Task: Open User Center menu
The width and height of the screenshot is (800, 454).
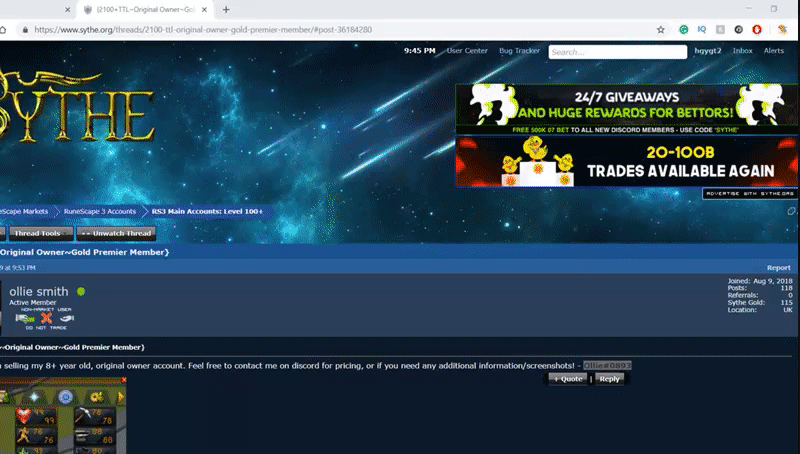Action: point(467,51)
